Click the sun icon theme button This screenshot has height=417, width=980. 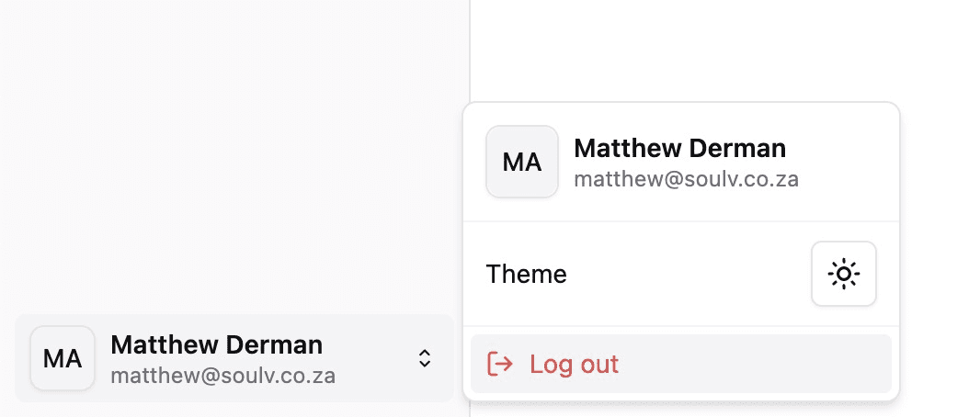843,274
